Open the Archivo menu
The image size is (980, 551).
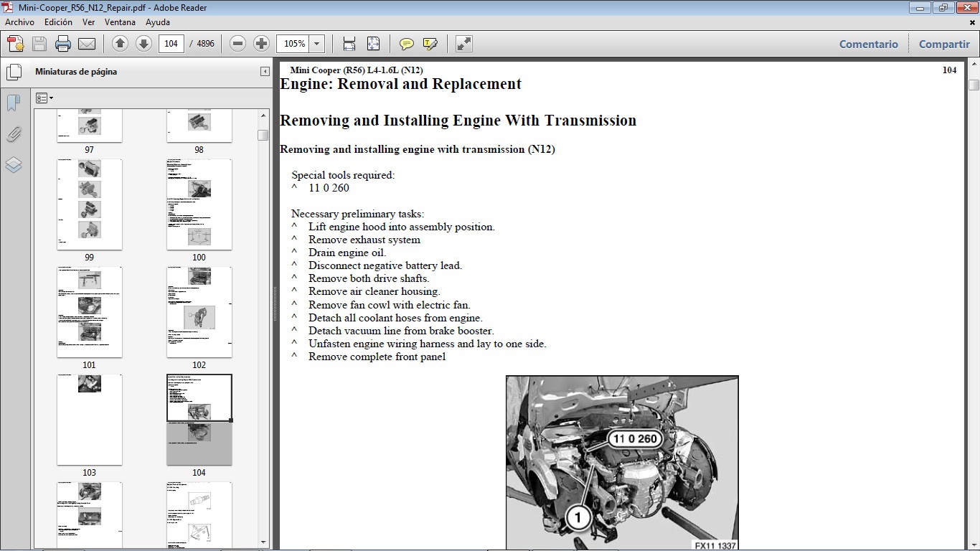[x=19, y=22]
